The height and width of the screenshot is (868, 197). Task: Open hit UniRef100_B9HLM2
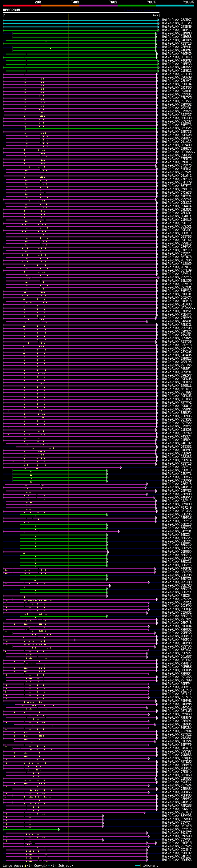pyautogui.click(x=177, y=853)
